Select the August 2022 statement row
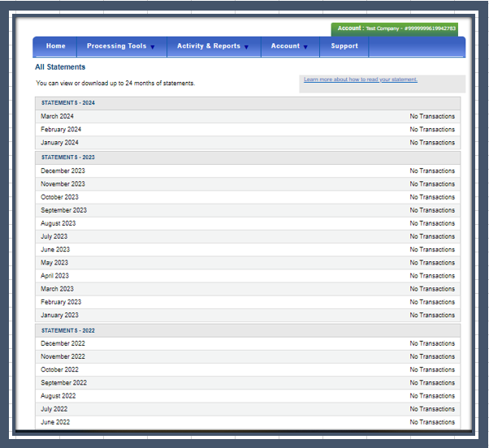The height and width of the screenshot is (448, 489). [248, 396]
